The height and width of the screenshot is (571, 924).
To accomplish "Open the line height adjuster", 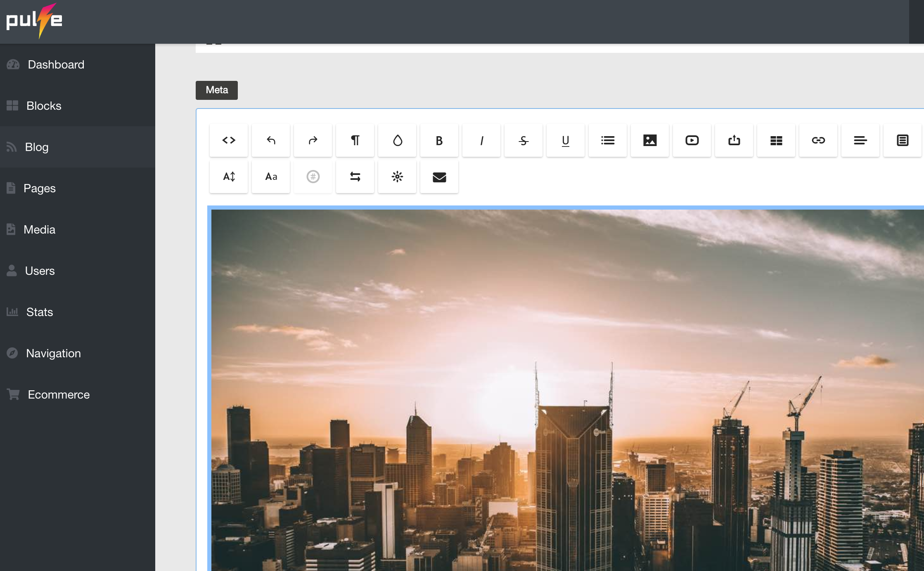I will 228,177.
